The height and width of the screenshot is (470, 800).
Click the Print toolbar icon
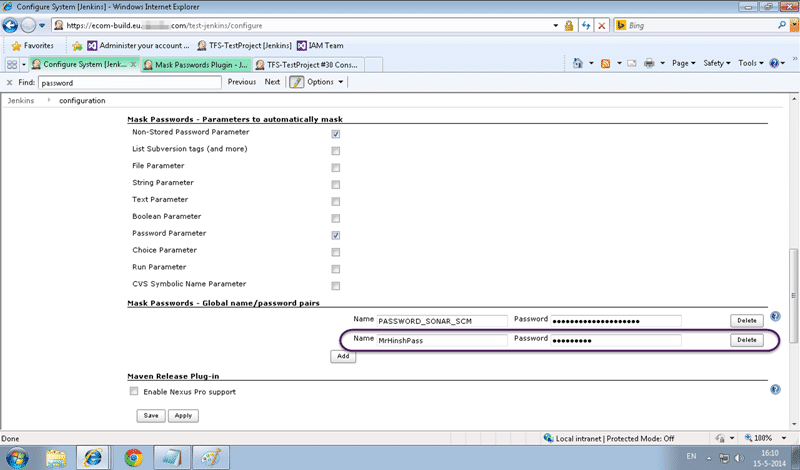[x=649, y=63]
